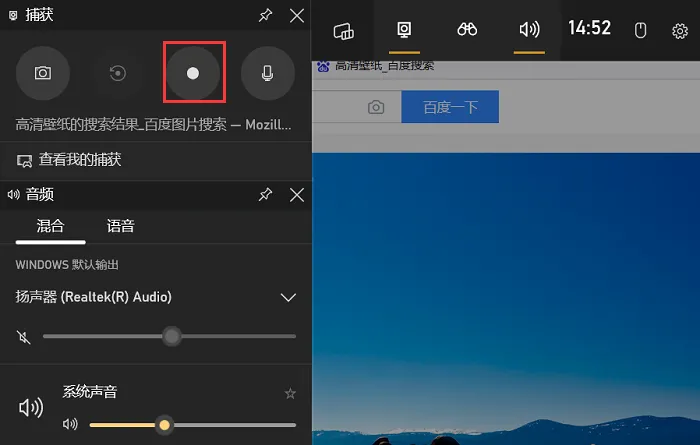Click the 百度一下 search button
Viewport: 700px width, 445px height.
(x=450, y=107)
